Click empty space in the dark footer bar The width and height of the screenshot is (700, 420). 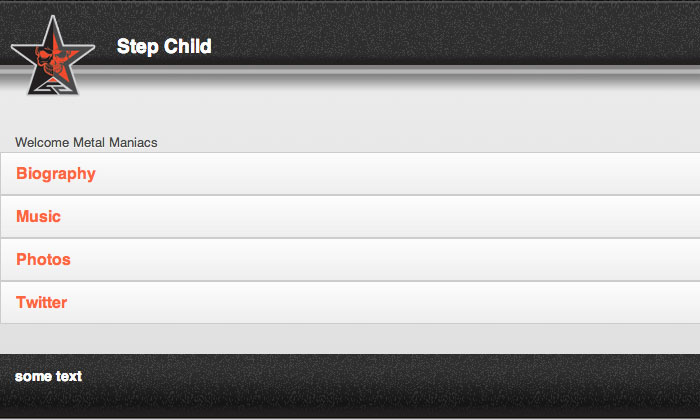point(400,385)
